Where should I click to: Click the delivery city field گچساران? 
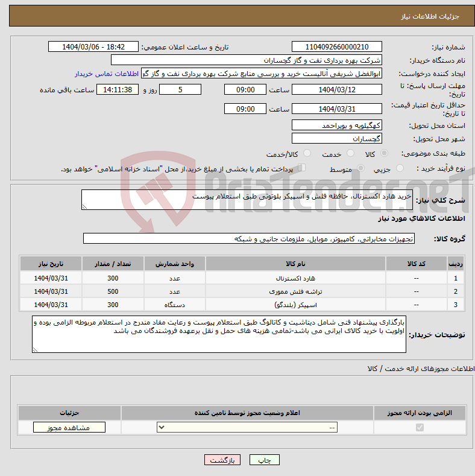click(x=337, y=138)
